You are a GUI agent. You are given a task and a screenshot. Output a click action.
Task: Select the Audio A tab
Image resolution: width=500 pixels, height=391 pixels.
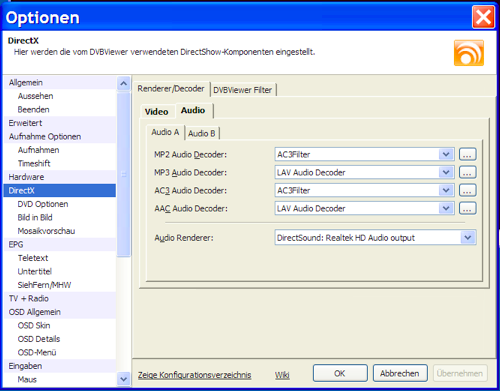[165, 132]
